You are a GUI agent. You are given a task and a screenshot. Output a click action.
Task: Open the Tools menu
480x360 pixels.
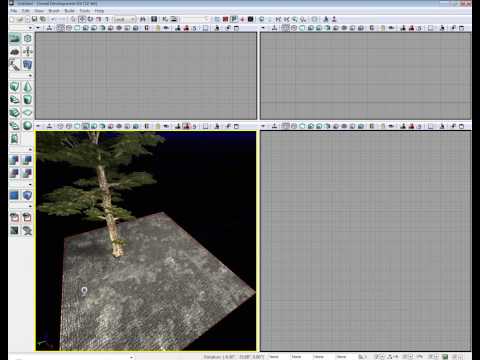click(85, 11)
